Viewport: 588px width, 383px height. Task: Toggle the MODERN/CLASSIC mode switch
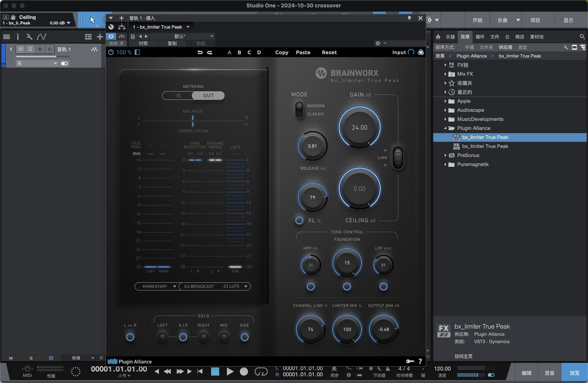(x=299, y=110)
